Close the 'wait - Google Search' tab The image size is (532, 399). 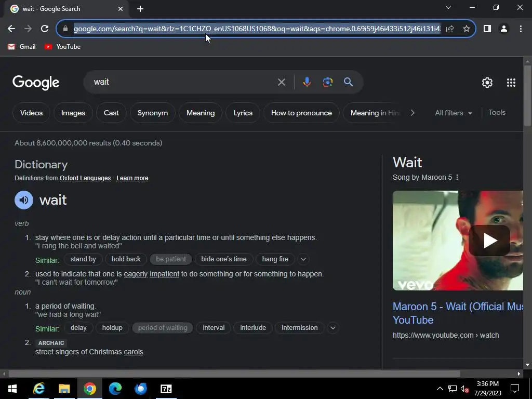(121, 9)
